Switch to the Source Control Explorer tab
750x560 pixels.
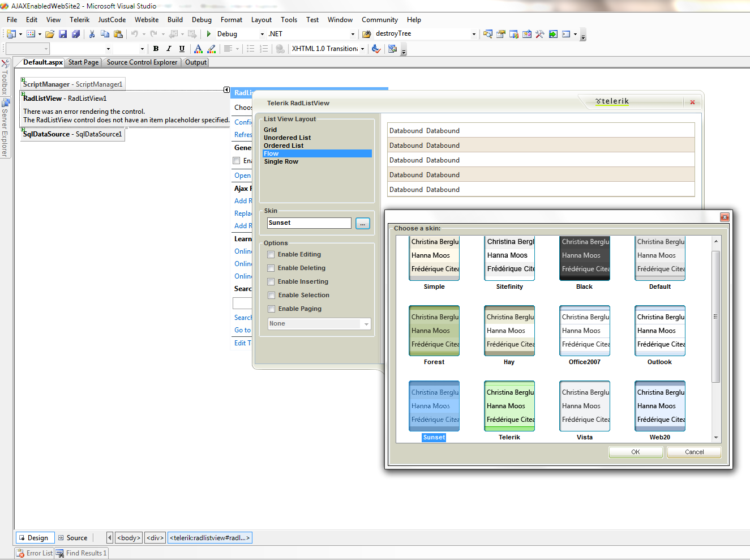[x=142, y=62]
